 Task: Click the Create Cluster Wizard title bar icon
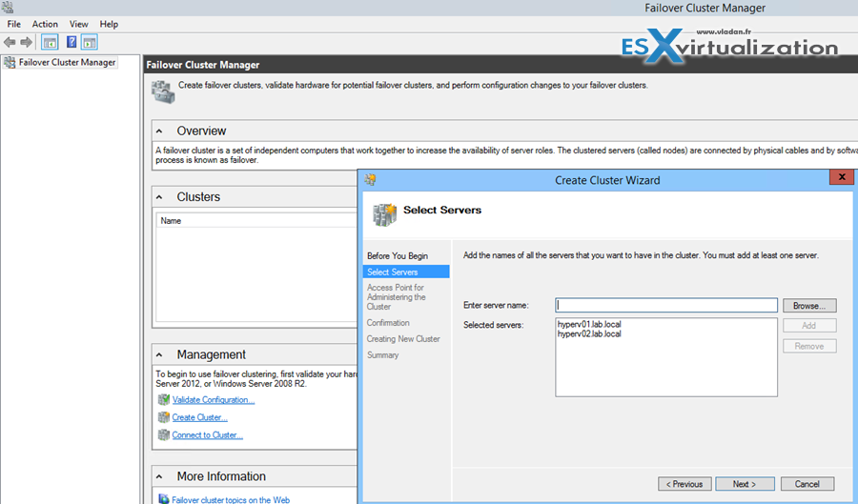click(x=371, y=179)
